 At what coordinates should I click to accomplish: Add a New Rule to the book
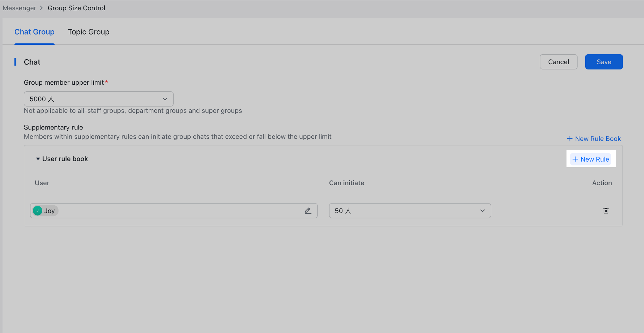[591, 159]
